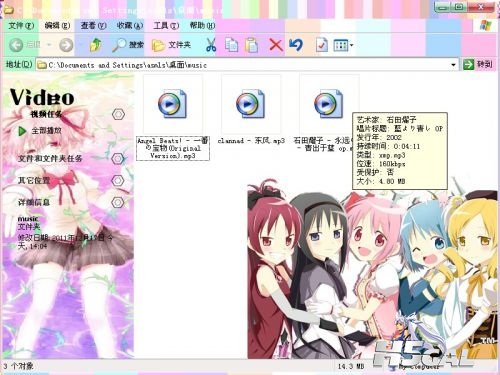This screenshot has height=375, width=500.
Task: Click the 3 个对象 status bar text
Action: point(19,366)
